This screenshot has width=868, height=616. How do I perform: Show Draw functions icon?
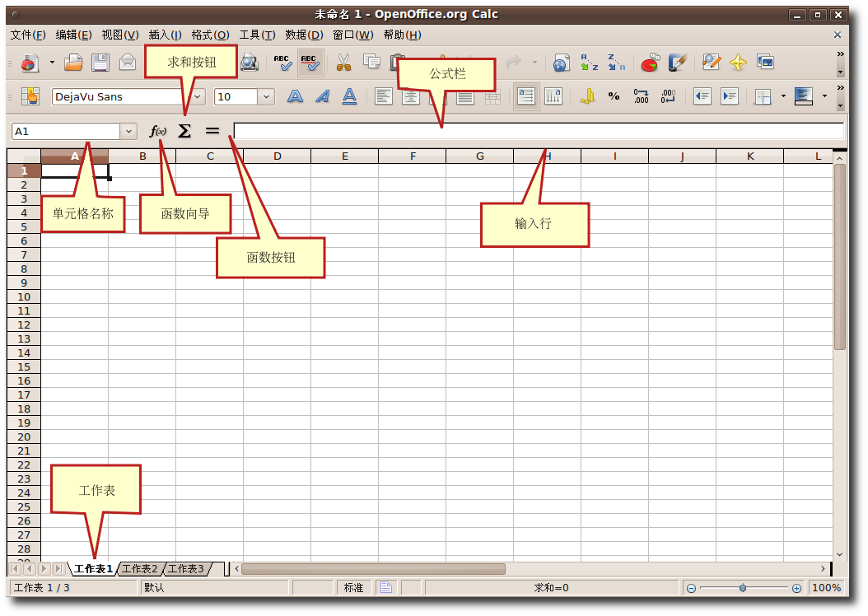tap(678, 63)
